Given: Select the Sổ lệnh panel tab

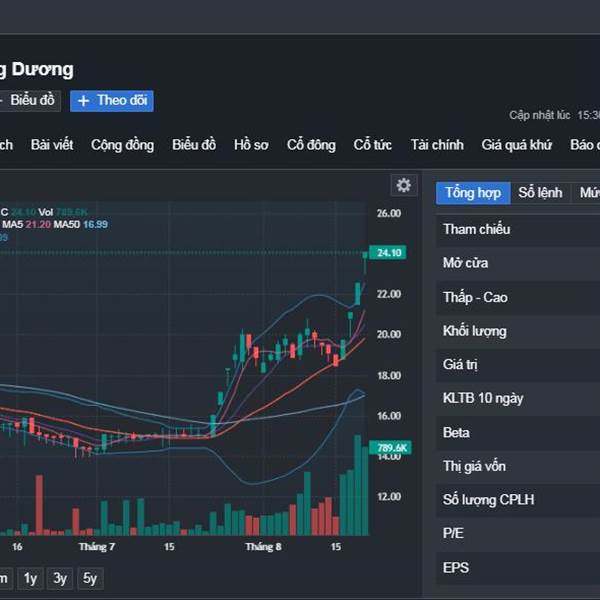Looking at the screenshot, I should coord(540,193).
